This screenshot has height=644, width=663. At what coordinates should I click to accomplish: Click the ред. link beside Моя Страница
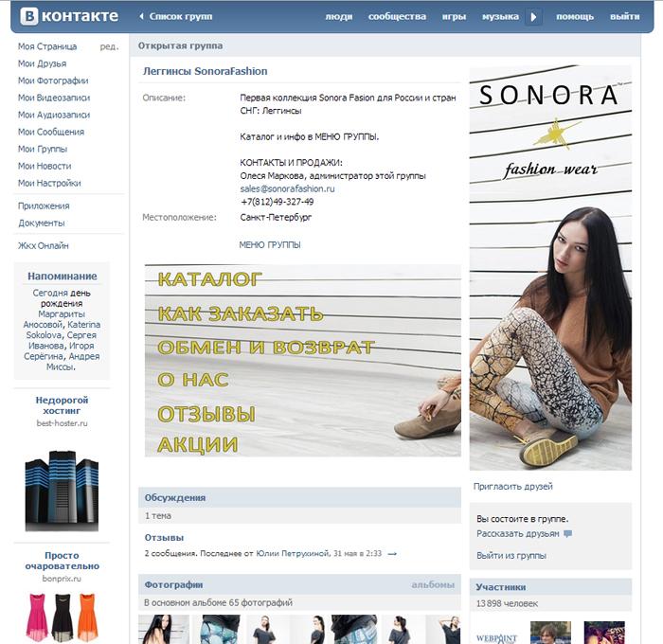(x=109, y=46)
